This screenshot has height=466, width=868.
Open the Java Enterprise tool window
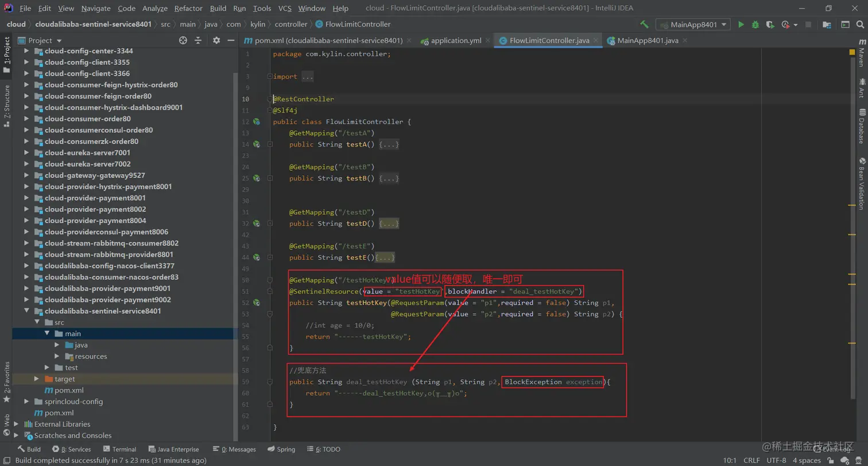point(174,449)
